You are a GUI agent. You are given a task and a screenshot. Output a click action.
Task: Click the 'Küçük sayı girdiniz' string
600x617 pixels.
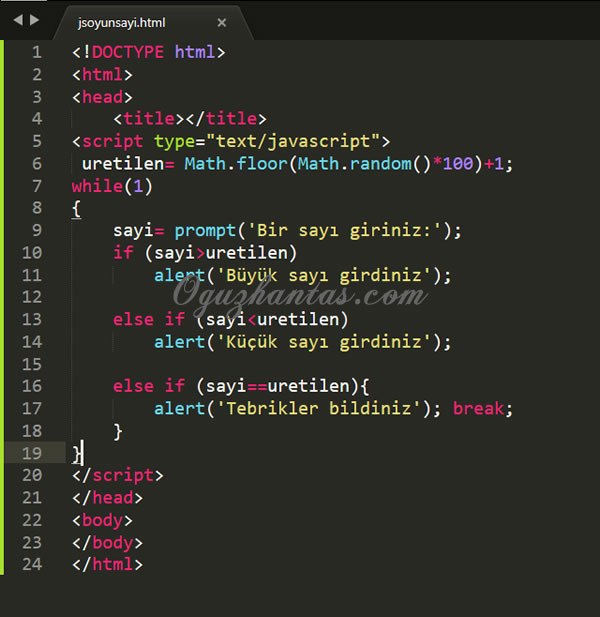324,342
